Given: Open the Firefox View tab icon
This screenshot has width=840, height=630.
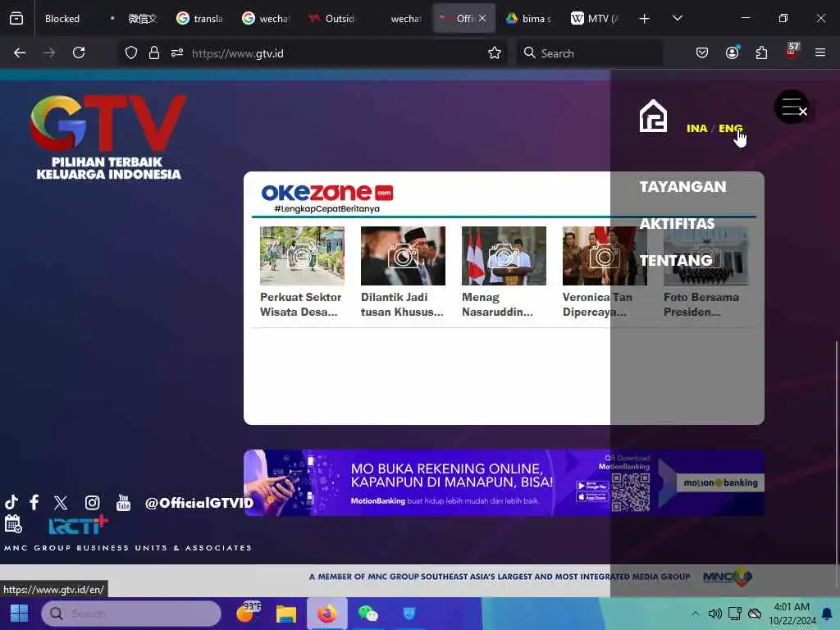Looking at the screenshot, I should (16, 18).
